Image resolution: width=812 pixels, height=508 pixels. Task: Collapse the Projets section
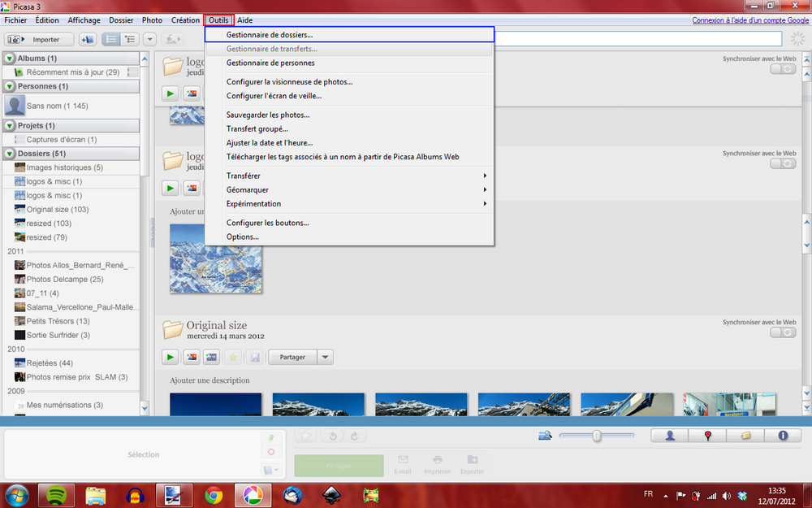coord(9,126)
